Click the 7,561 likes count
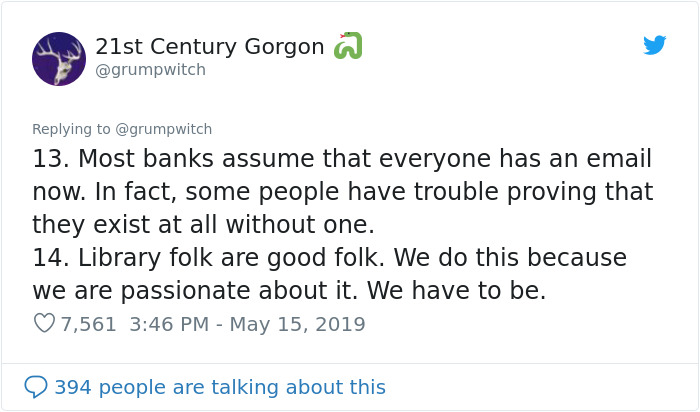Viewport: 700px width, 412px height. click(88, 324)
